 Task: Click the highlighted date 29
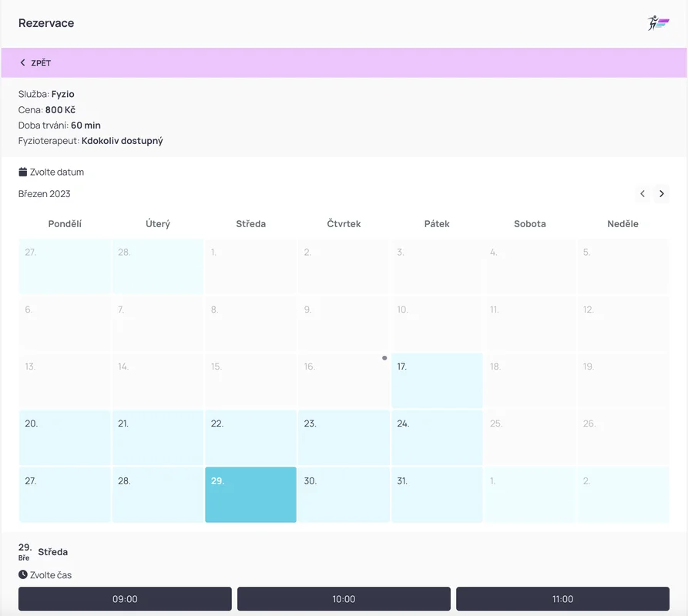pyautogui.click(x=250, y=494)
